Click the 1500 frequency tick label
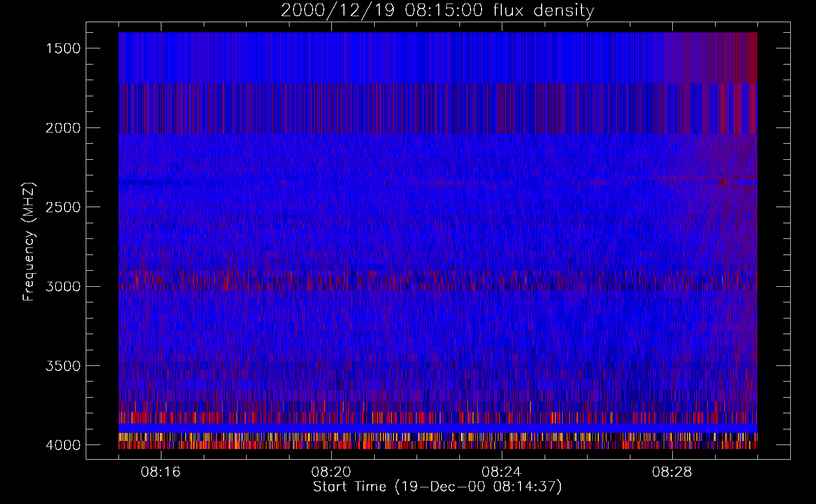Viewport: 816px width, 504px height. [63, 48]
